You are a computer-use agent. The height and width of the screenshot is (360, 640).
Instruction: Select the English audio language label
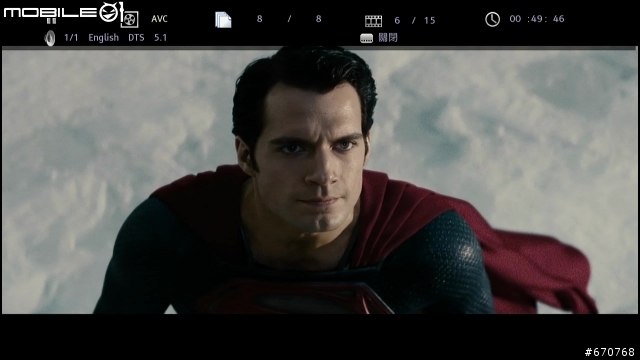104,38
